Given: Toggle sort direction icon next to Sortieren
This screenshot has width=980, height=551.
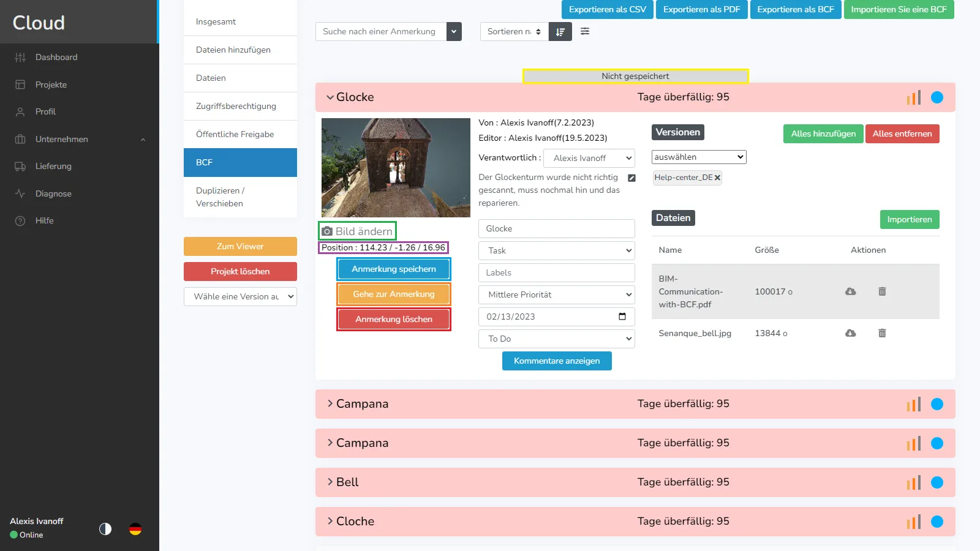Looking at the screenshot, I should coord(560,32).
